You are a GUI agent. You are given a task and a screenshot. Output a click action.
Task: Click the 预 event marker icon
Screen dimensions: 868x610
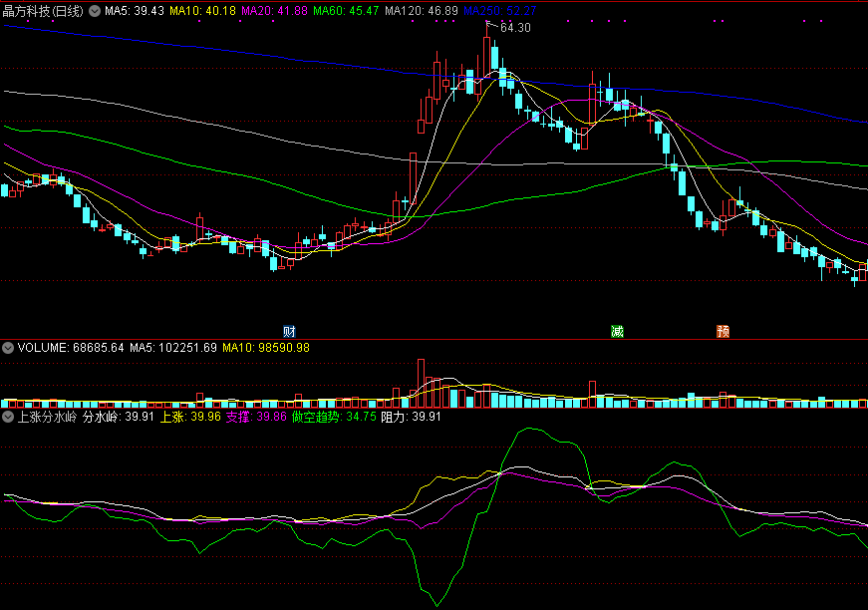[x=723, y=331]
